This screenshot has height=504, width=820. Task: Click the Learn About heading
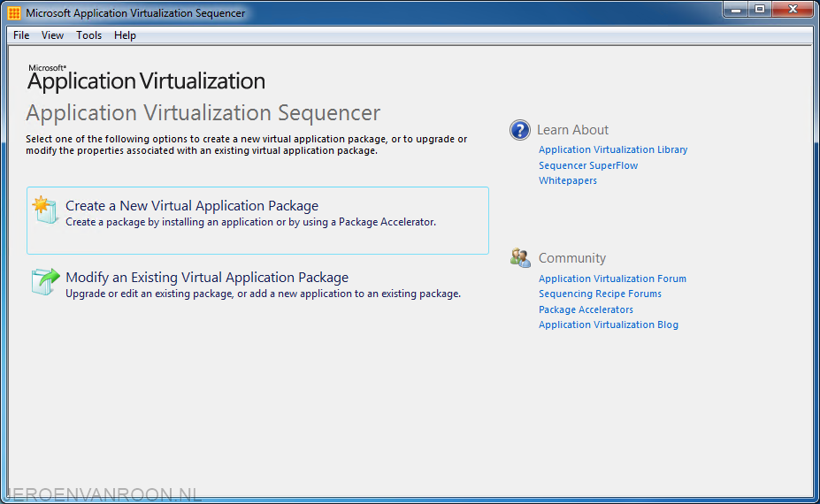tap(572, 130)
